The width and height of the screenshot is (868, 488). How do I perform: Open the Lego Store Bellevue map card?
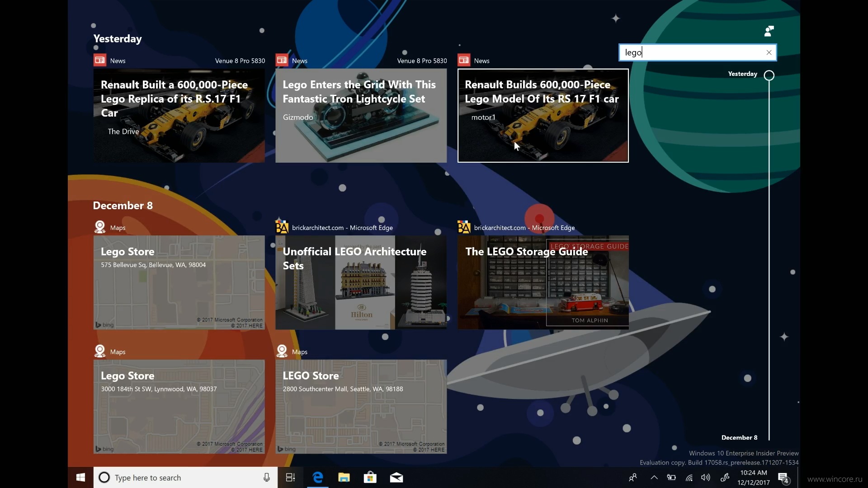click(x=179, y=282)
